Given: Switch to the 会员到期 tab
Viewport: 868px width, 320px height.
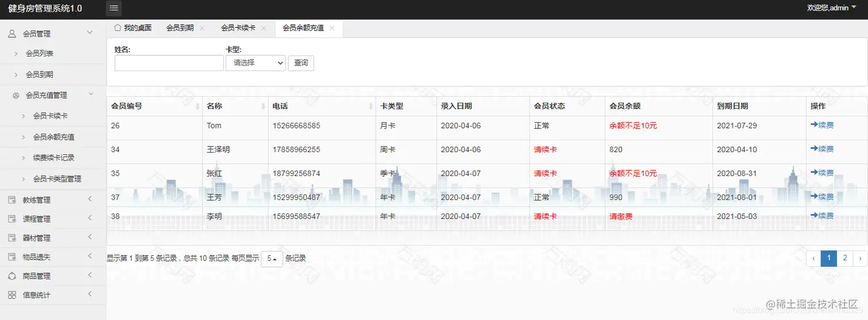Looking at the screenshot, I should [180, 28].
